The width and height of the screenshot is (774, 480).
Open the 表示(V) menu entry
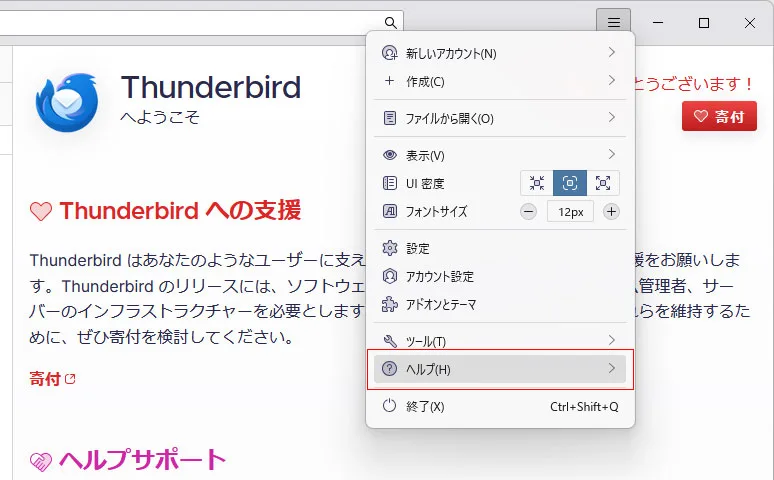[500, 155]
